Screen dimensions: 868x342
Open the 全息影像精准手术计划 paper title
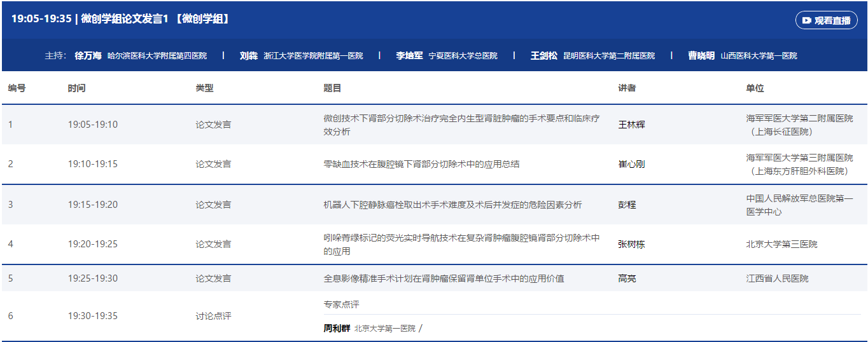click(x=444, y=278)
